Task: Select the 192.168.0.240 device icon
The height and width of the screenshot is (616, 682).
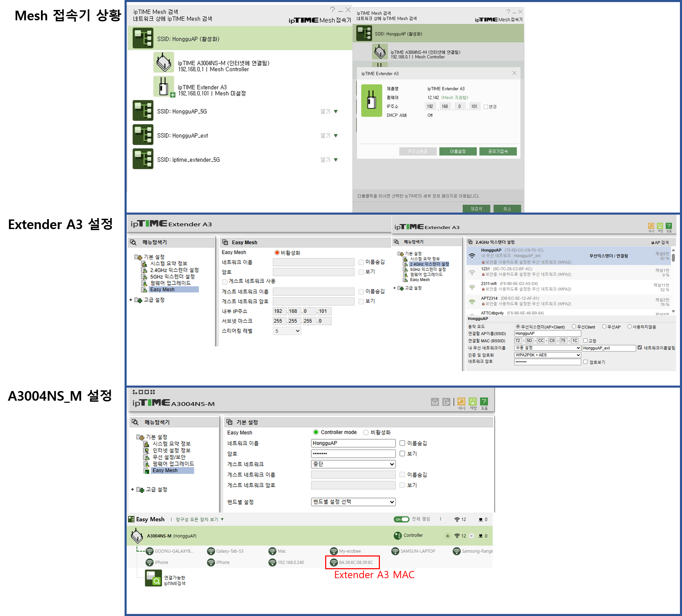Action: point(272,563)
